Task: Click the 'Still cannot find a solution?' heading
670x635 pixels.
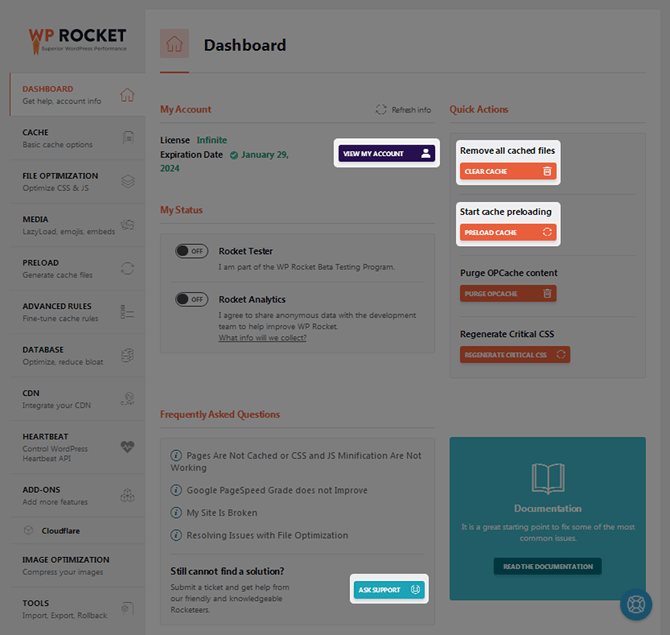Action: (227, 571)
